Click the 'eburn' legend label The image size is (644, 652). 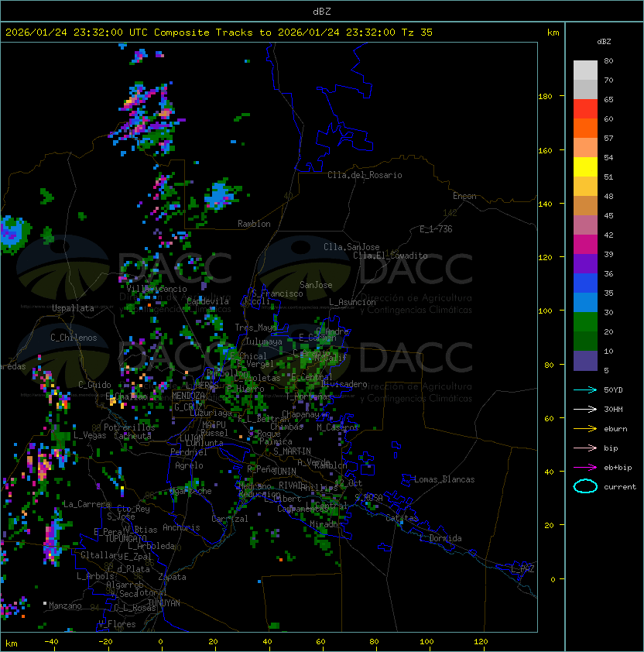pos(615,429)
